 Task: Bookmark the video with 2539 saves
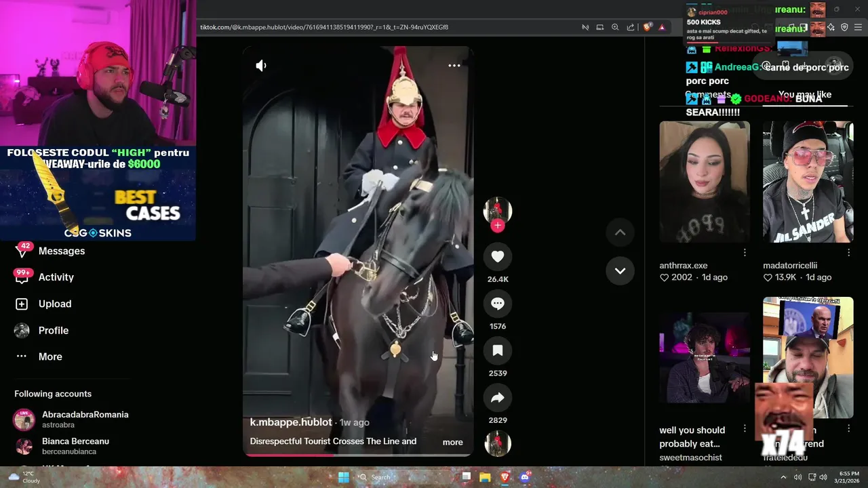coord(498,350)
